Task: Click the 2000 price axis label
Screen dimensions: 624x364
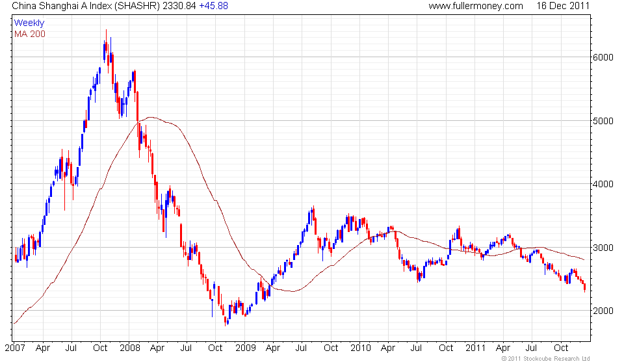Action: [603, 311]
